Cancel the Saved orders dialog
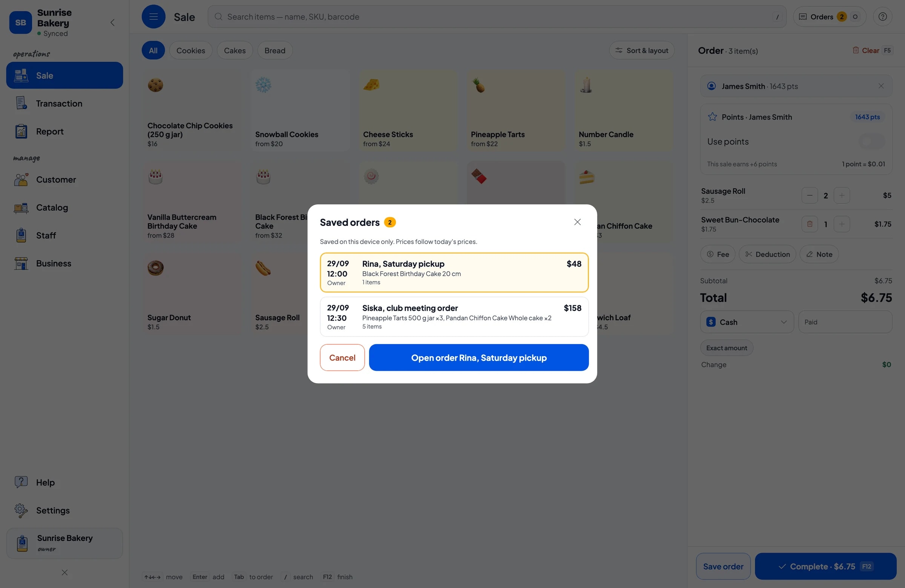This screenshot has width=905, height=588. click(x=342, y=357)
